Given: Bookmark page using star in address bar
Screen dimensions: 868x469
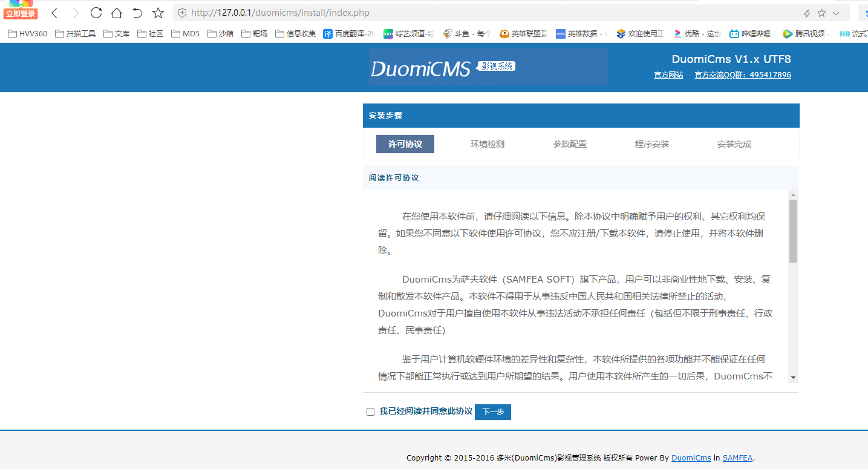Looking at the screenshot, I should coord(821,13).
